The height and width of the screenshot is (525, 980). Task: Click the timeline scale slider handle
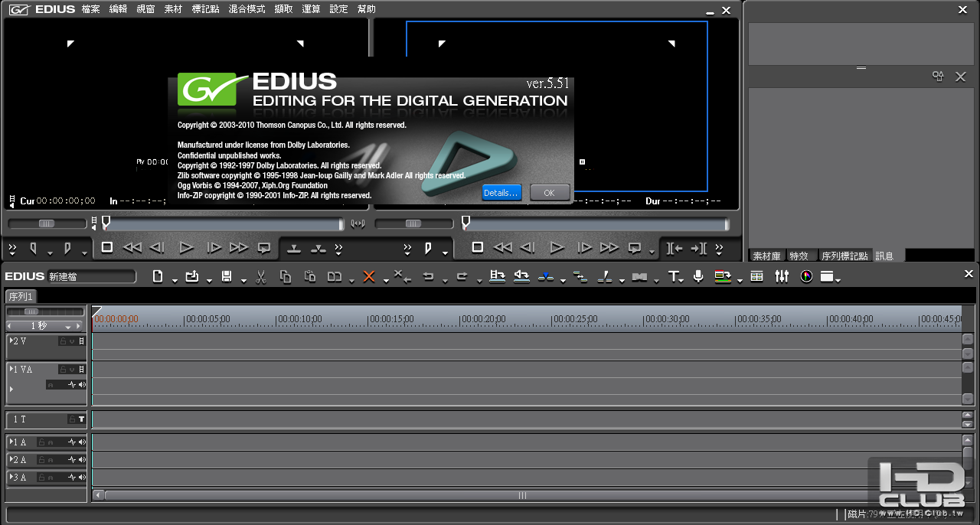pyautogui.click(x=31, y=311)
